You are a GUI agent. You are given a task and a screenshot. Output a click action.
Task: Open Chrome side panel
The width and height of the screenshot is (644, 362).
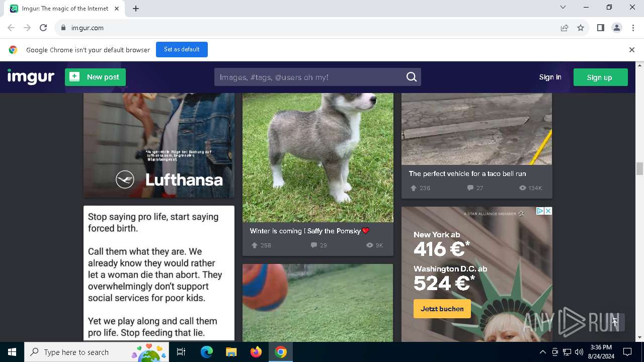pyautogui.click(x=601, y=28)
